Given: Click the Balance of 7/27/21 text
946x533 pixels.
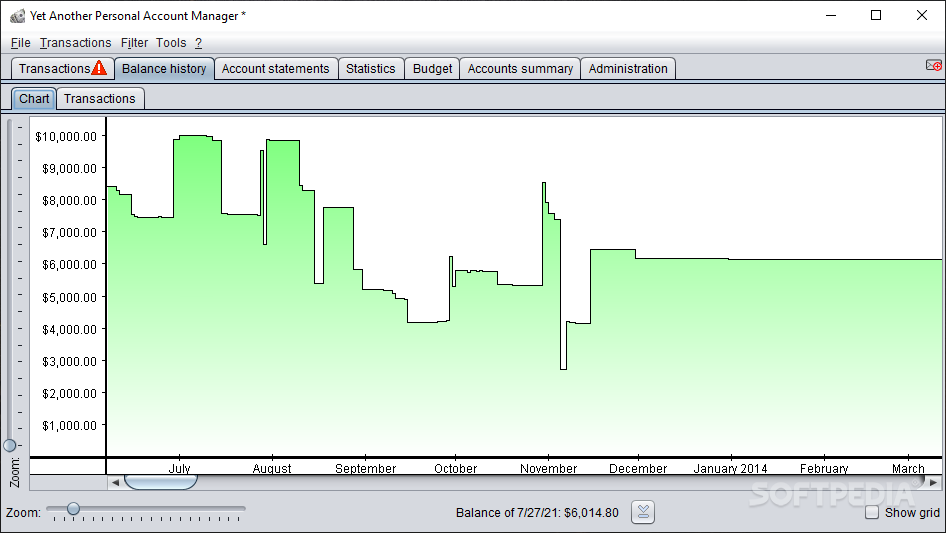Looking at the screenshot, I should tap(537, 512).
